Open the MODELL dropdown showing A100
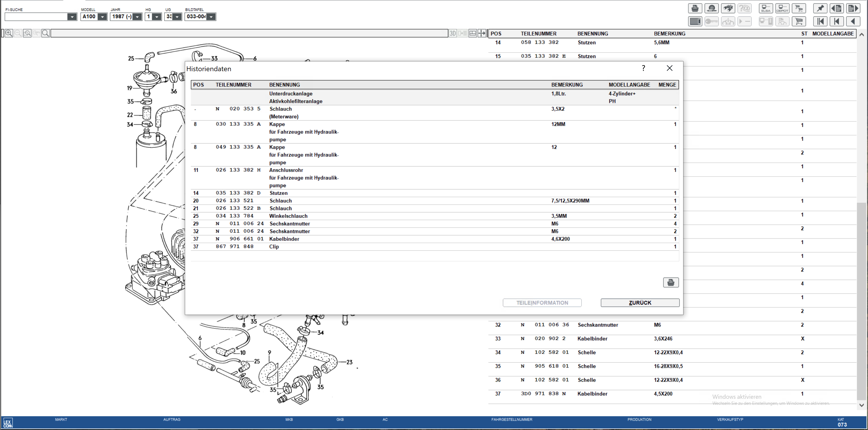Viewport: 868px width, 430px height. pos(102,17)
